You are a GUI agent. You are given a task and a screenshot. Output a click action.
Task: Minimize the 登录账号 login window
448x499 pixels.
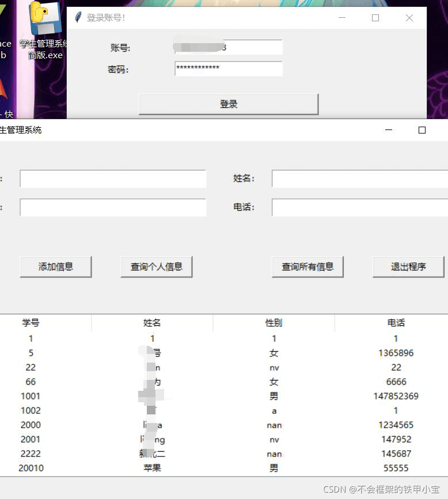click(342, 18)
